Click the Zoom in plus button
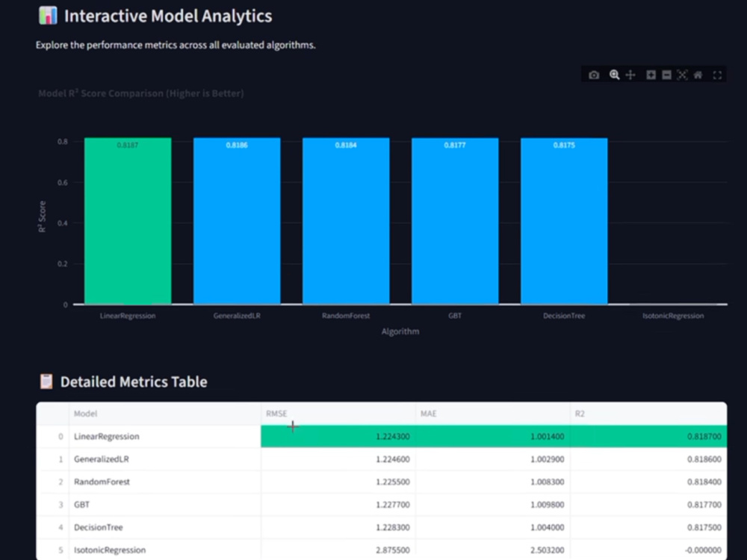 [x=651, y=75]
